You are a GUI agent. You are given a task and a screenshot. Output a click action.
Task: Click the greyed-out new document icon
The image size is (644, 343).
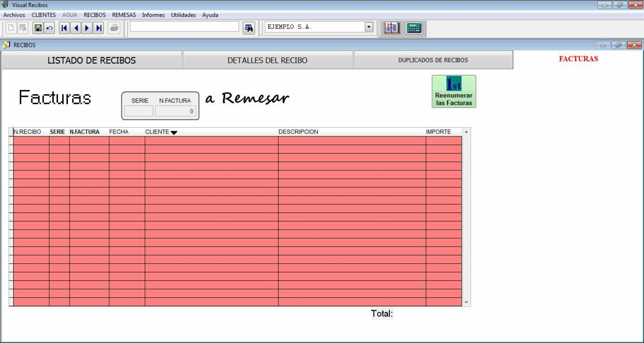(x=11, y=28)
